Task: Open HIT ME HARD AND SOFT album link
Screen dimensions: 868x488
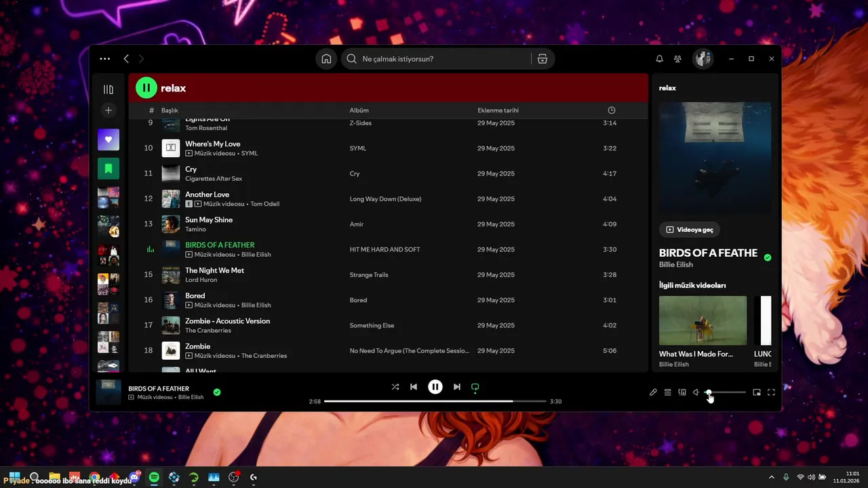Action: pyautogui.click(x=385, y=249)
